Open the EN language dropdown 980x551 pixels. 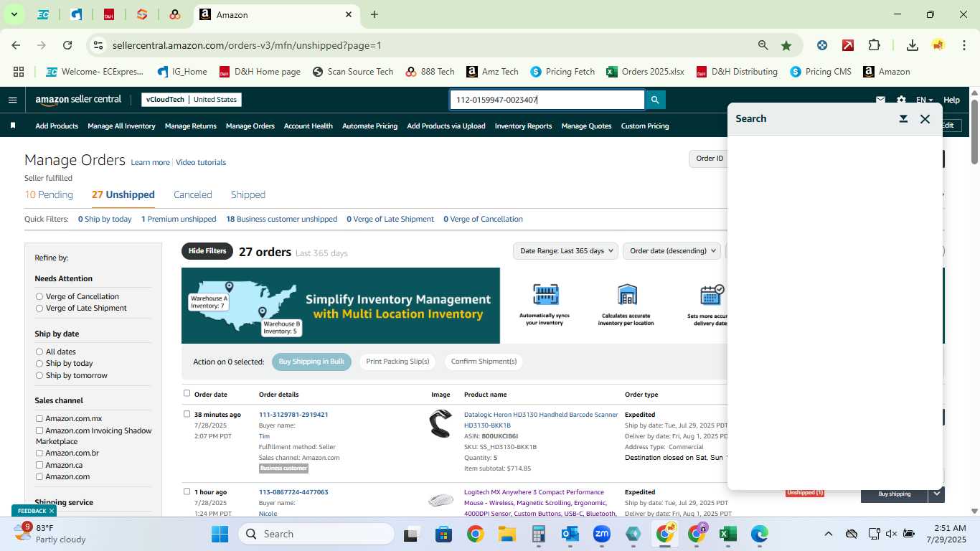coord(924,100)
